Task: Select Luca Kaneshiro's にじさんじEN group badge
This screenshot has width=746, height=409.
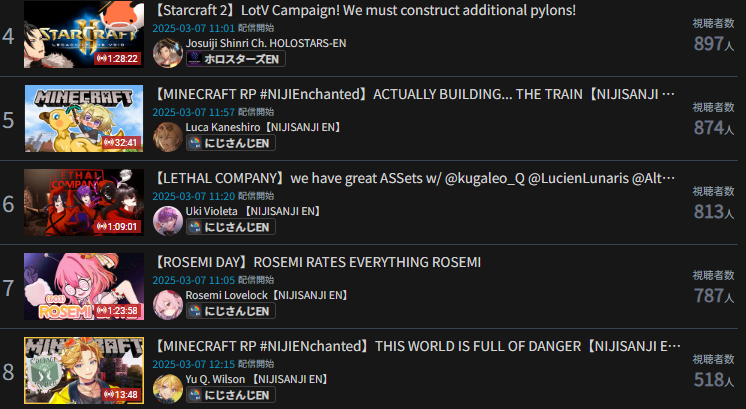Action: pos(231,143)
